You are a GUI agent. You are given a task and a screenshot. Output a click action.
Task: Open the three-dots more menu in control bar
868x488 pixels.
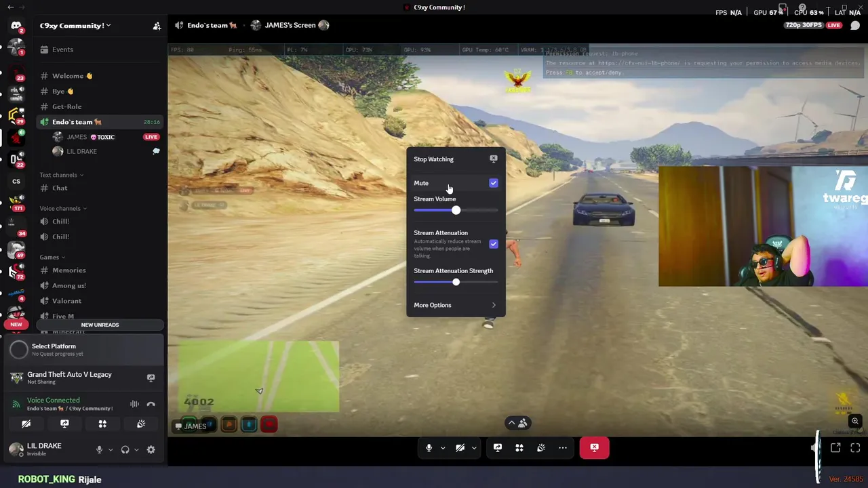tap(563, 447)
